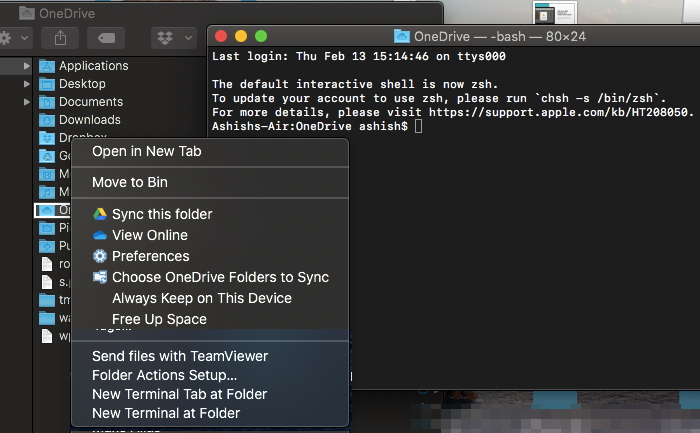
Task: Click the Google Drive icon beside Sync this folder
Action: click(100, 214)
